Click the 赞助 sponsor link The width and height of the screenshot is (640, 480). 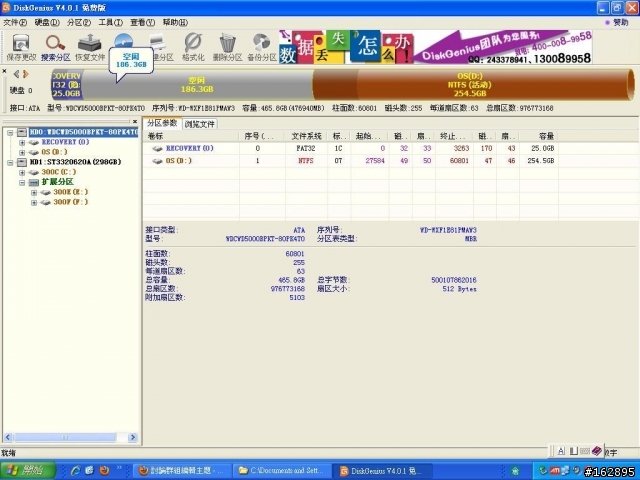point(620,22)
